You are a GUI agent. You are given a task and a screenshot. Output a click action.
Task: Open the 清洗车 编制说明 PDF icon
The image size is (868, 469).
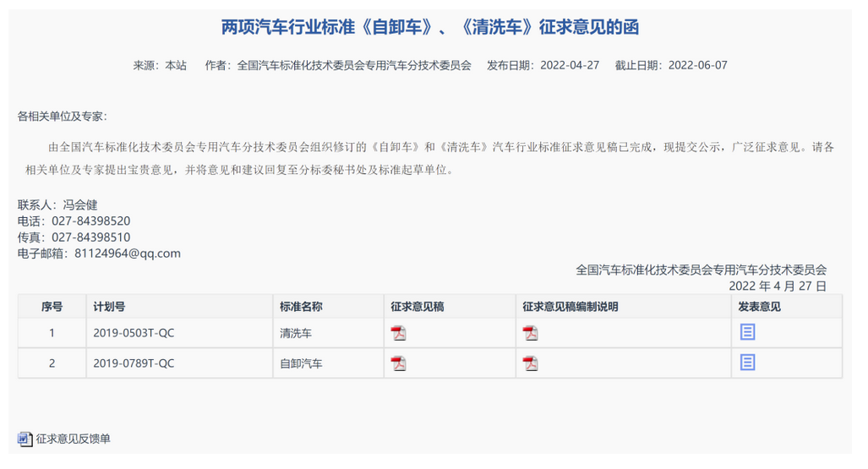pos(530,333)
